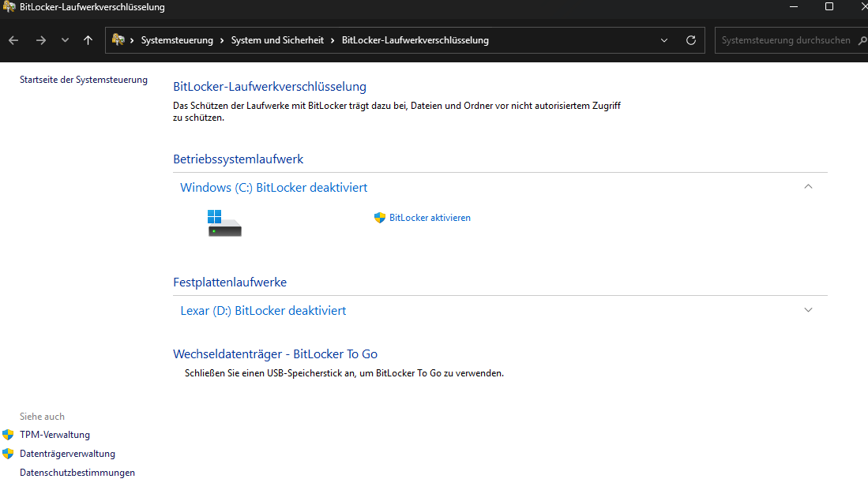Open Datenschutzbestimmungen link

point(77,473)
